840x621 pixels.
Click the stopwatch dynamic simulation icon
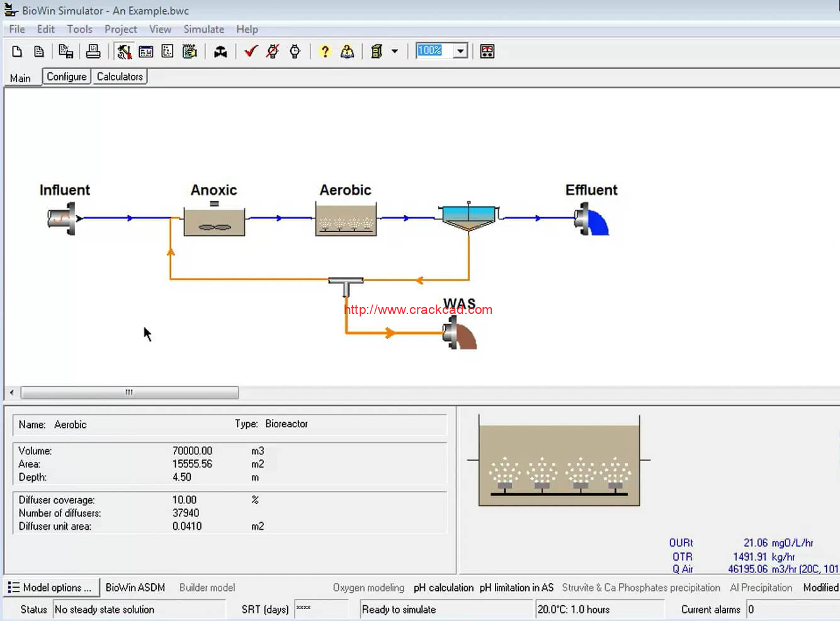295,52
